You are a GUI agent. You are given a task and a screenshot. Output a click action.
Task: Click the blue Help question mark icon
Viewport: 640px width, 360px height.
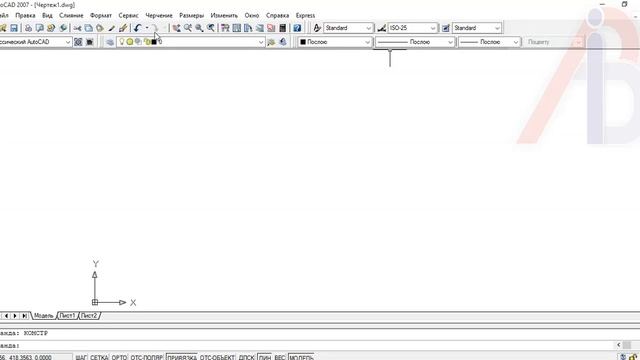(x=297, y=28)
